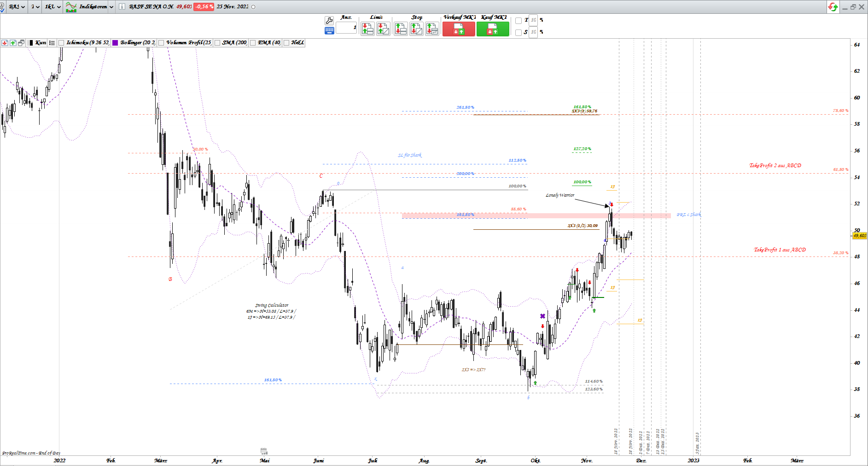Toggle the HeLL indicator checkbox

[286, 43]
